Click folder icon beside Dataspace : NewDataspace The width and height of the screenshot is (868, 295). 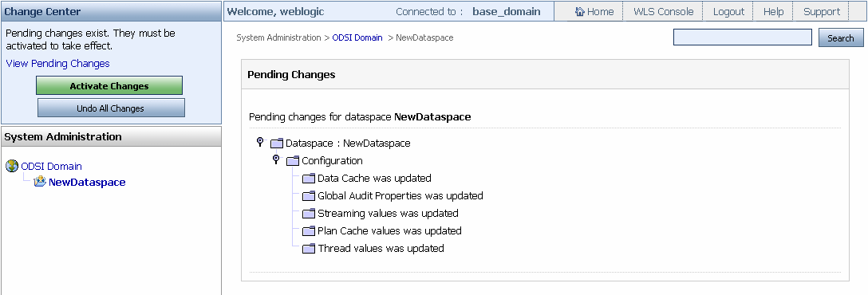tap(277, 144)
